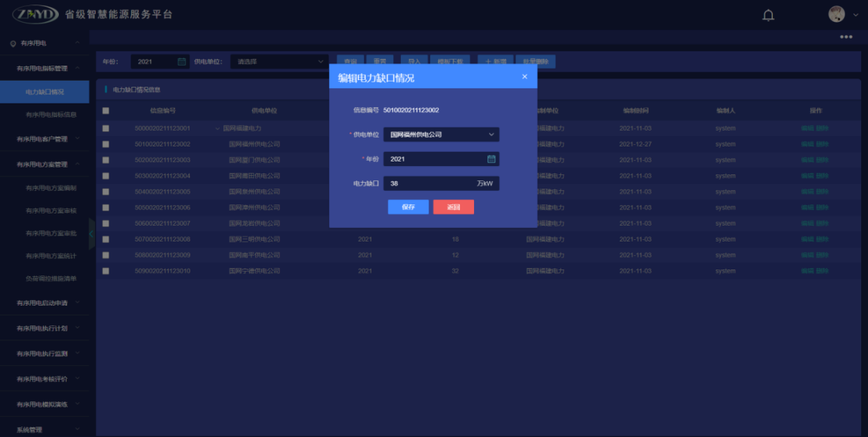This screenshot has height=437, width=868.
Task: Click the dialog 年份 input showing 2021
Action: tap(442, 159)
